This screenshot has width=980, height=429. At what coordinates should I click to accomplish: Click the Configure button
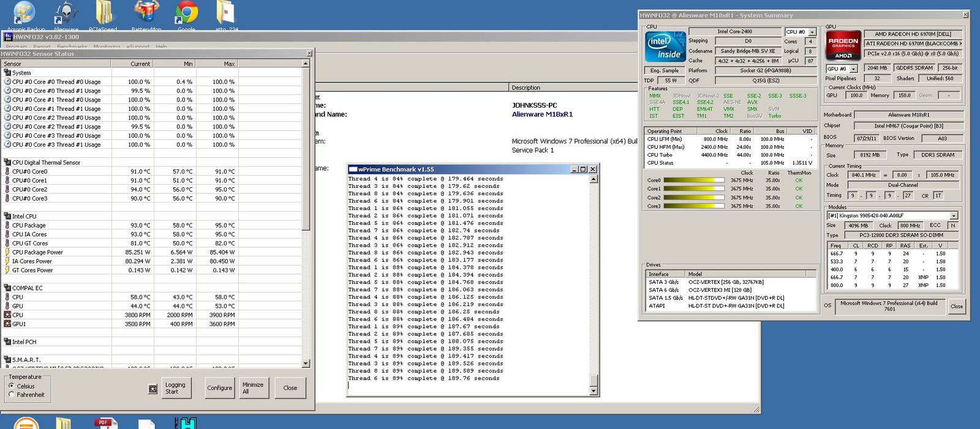tap(219, 388)
